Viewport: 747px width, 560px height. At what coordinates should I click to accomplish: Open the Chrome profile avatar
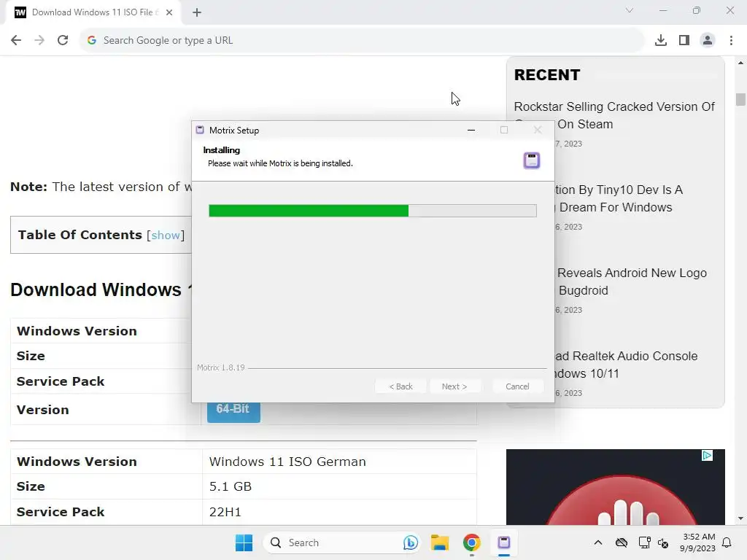[x=708, y=40]
